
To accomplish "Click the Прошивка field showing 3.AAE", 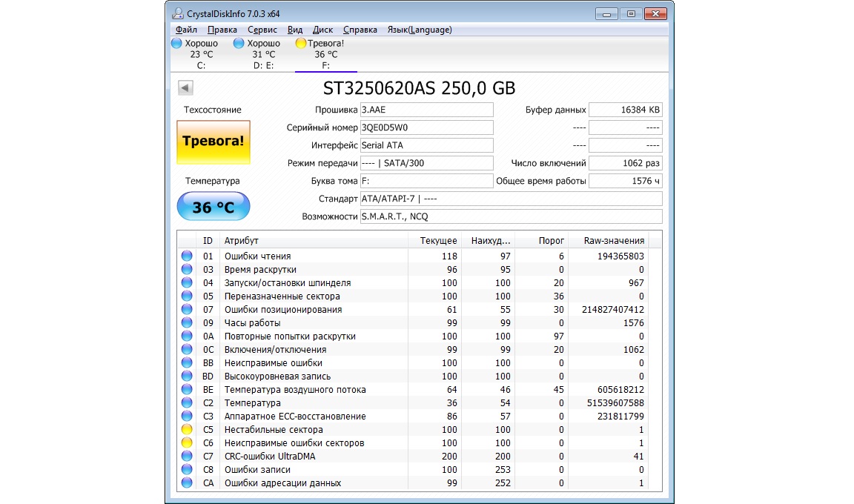I will [426, 110].
